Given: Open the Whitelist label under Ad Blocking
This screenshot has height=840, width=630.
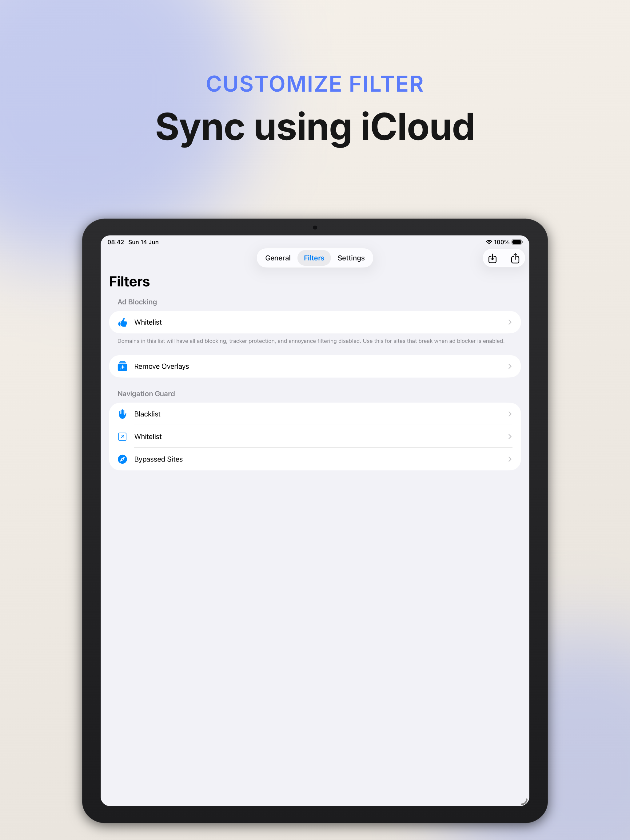Looking at the screenshot, I should pos(148,322).
